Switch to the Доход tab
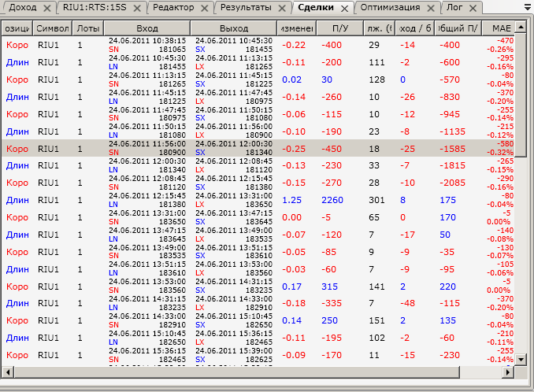Screen dimensions: 534x392 [22, 8]
